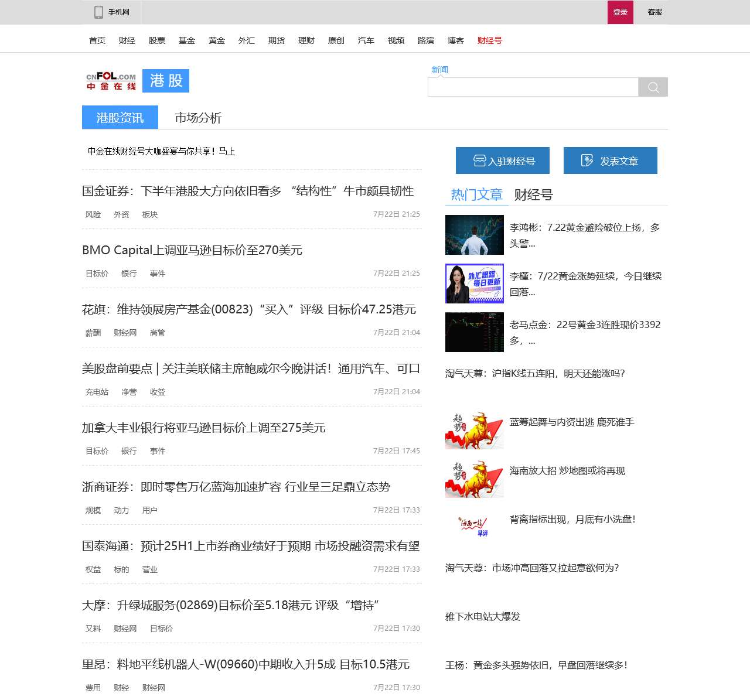This screenshot has height=700, width=750.
Task: Click inside the news search input field
Action: click(x=532, y=87)
